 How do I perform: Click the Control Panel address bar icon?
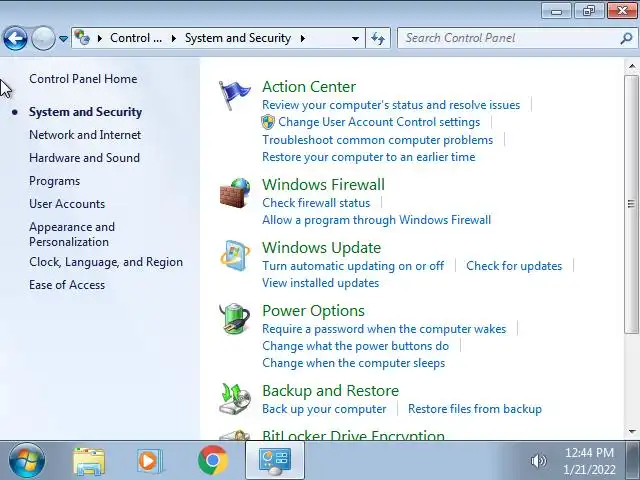(82, 38)
